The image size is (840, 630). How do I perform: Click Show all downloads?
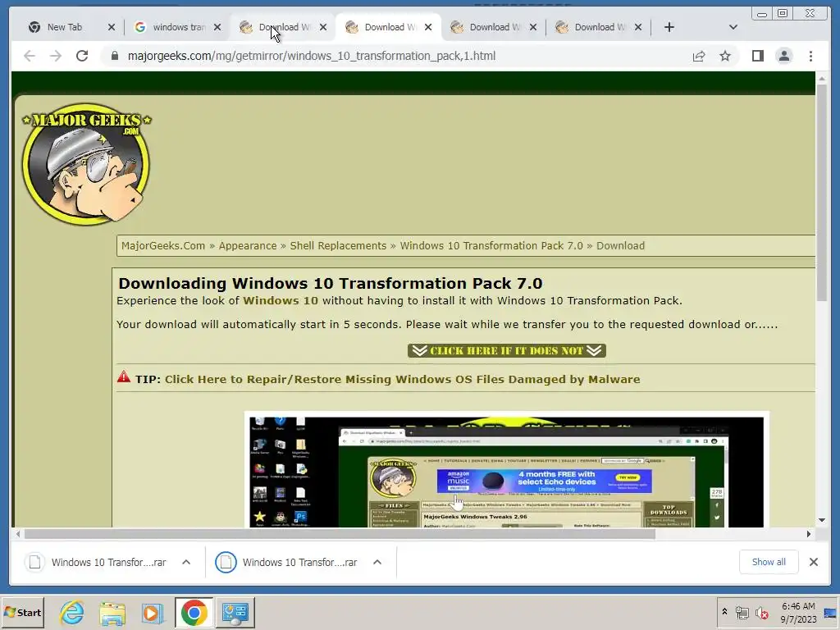pyautogui.click(x=769, y=562)
